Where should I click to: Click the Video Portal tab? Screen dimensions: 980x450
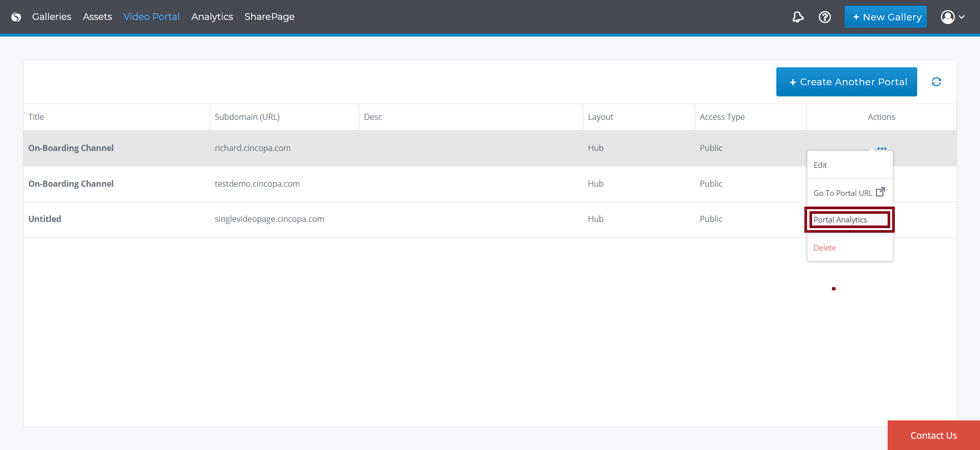click(x=151, y=17)
